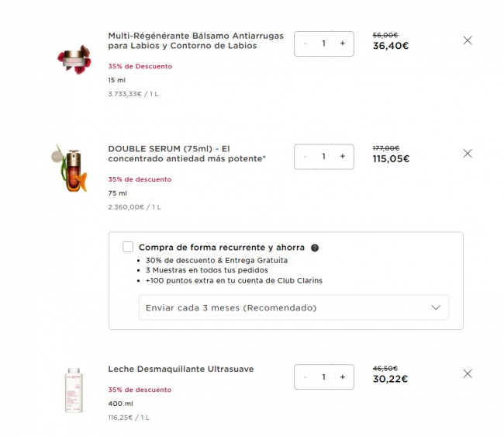Remove Leche Desmaquillante Ultrasuave from cart
Viewport: 504px width, 437px height.
coord(467,373)
